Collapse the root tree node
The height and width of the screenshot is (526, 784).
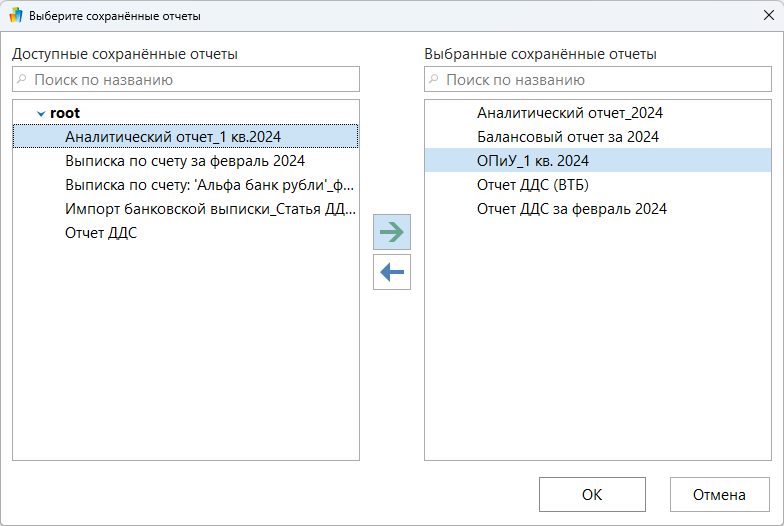(40, 114)
